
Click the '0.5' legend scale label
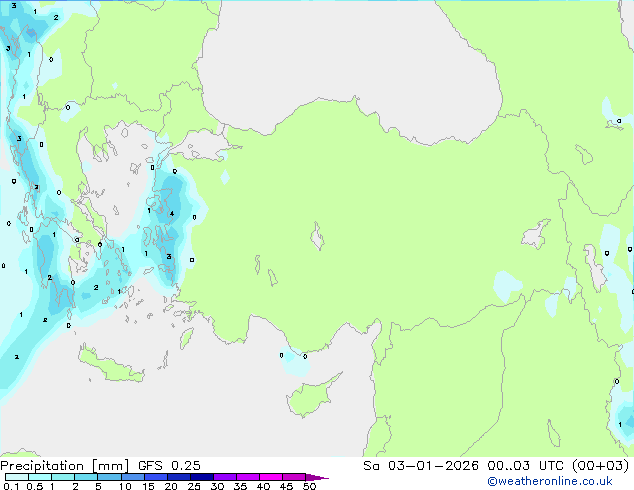pyautogui.click(x=35, y=486)
